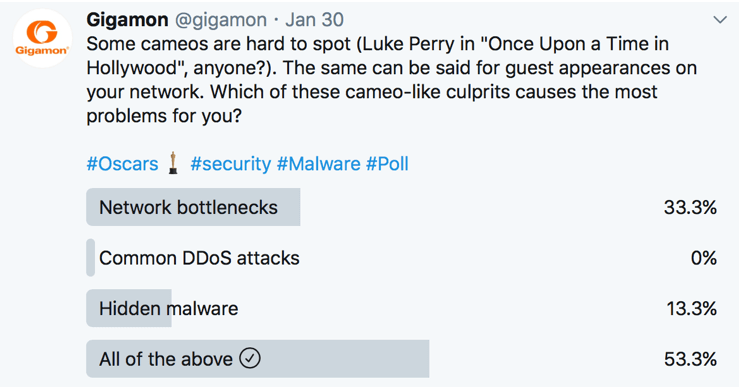This screenshot has height=387, width=739.
Task: Select the All of the above poll option
Action: (402, 359)
